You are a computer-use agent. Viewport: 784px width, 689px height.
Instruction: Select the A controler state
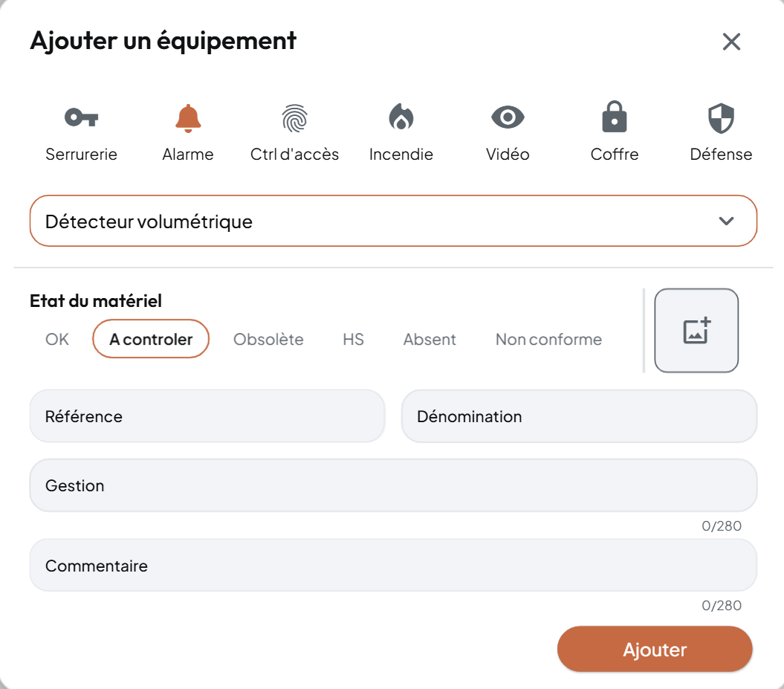point(151,340)
